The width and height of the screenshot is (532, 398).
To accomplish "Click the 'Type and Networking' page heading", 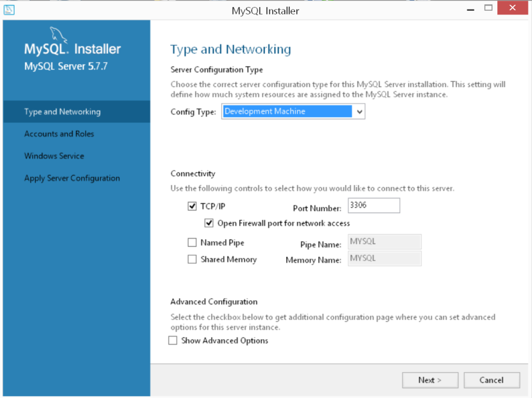I will pos(231,50).
